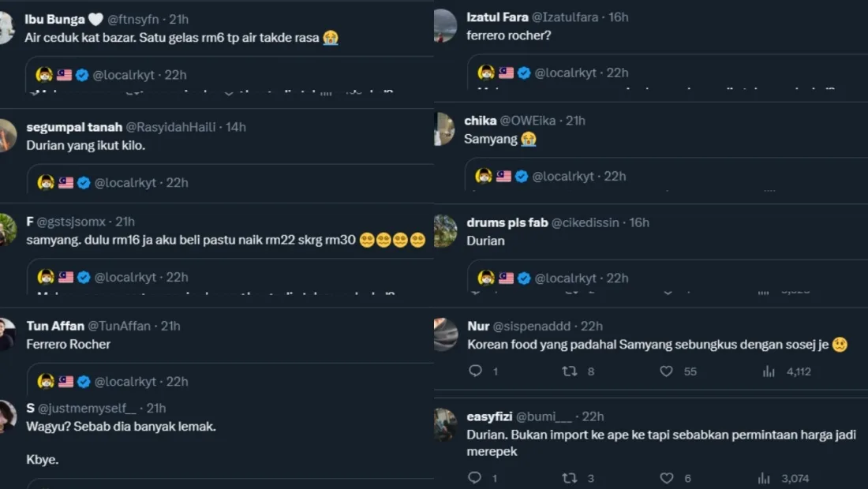Retweet Nur's Korean food tweet
This screenshot has height=489, width=868.
coord(570,371)
